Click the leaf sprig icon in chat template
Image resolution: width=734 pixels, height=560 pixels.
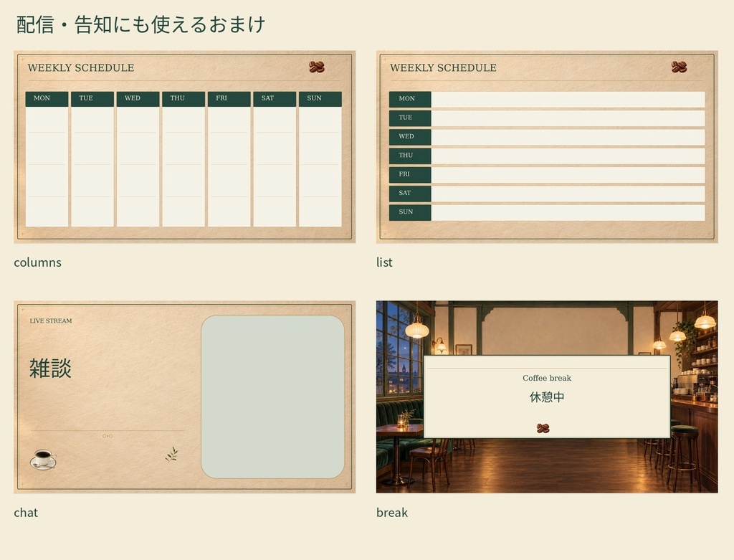(172, 454)
